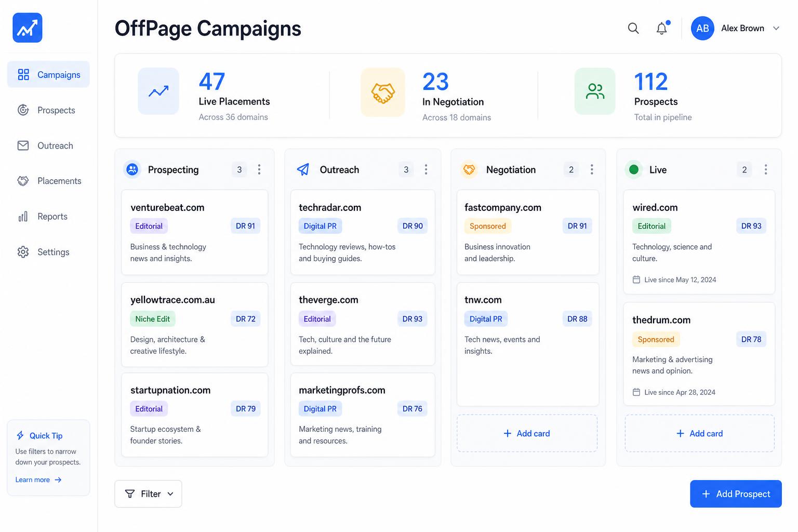798x532 pixels.
Task: Click Negotiation column count badge 2
Action: 571,169
